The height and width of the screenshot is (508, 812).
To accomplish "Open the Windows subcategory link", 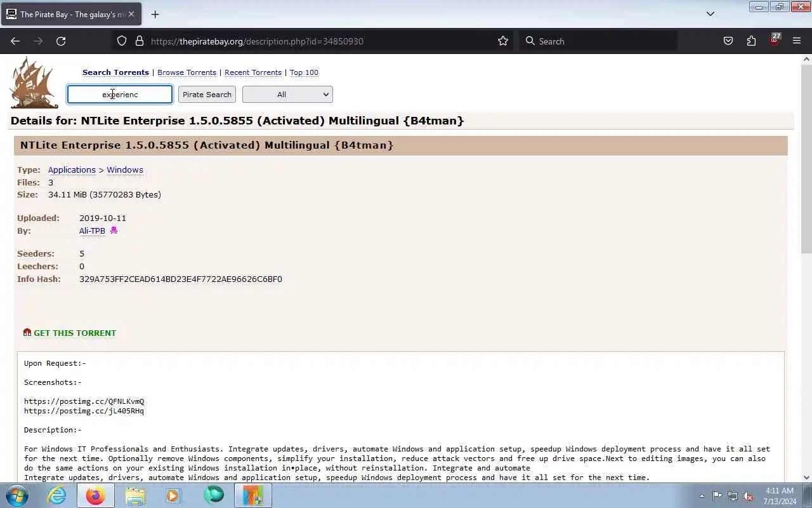I will [125, 170].
